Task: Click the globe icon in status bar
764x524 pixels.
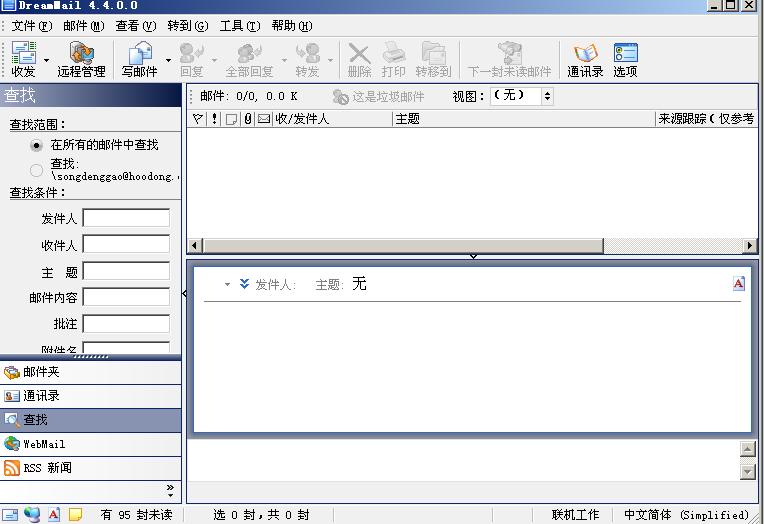Action: pos(32,515)
